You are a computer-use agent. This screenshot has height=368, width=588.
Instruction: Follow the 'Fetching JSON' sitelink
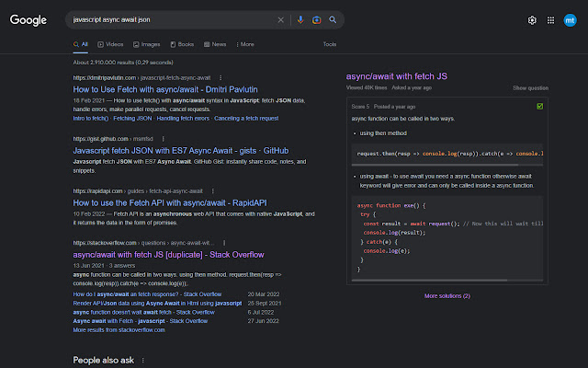132,119
